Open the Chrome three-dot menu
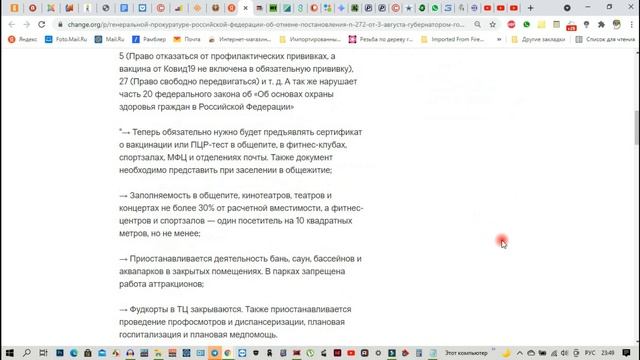 pos(631,24)
